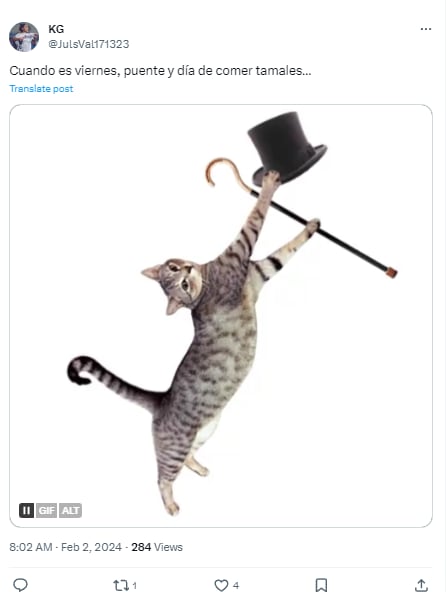The height and width of the screenshot is (592, 446).
Task: Repost using the retweet arrows icon
Action: [x=121, y=585]
